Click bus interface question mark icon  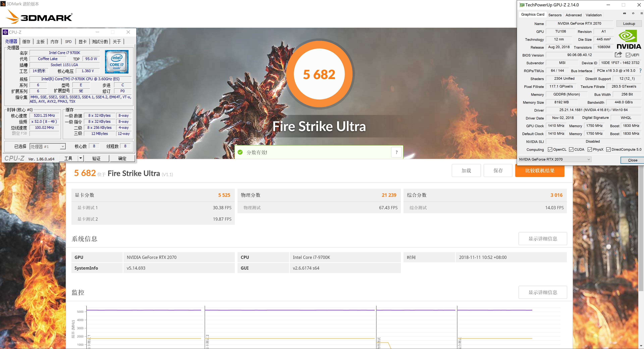click(640, 71)
